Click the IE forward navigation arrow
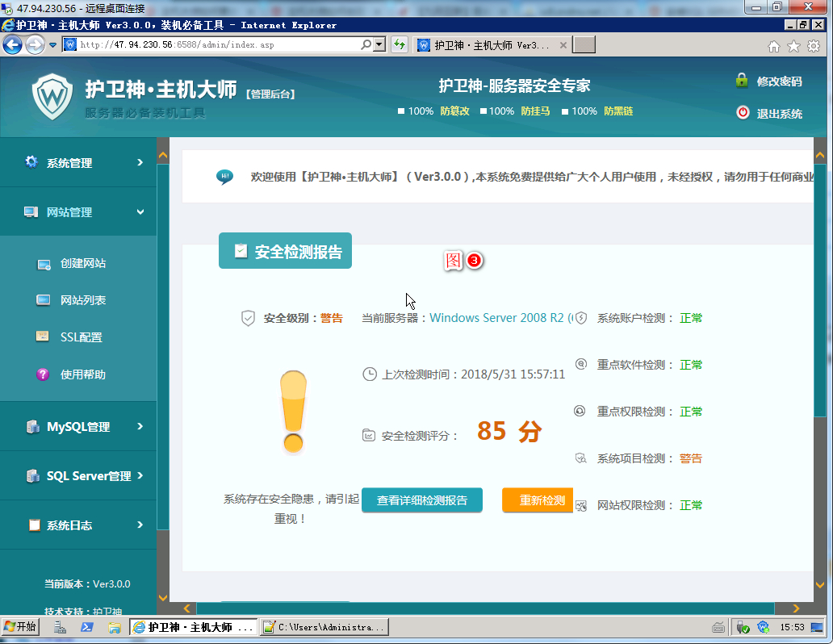This screenshot has height=644, width=833. pyautogui.click(x=35, y=44)
